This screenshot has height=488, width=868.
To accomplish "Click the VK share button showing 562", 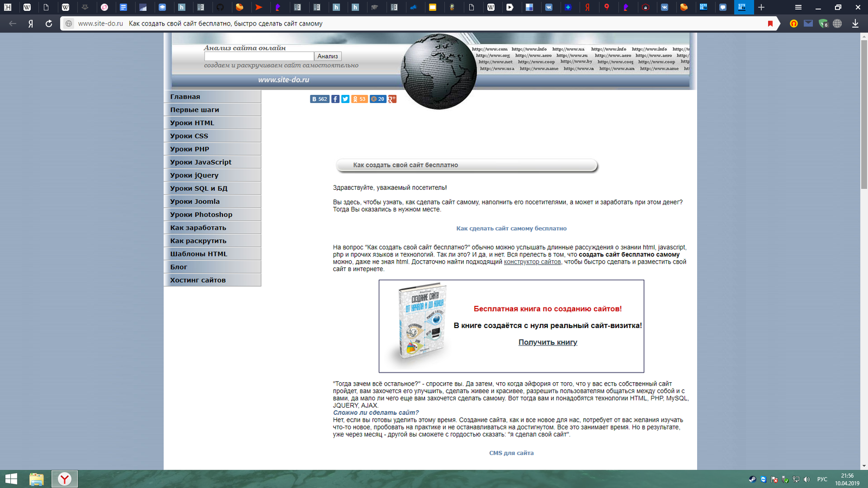I will 320,99.
